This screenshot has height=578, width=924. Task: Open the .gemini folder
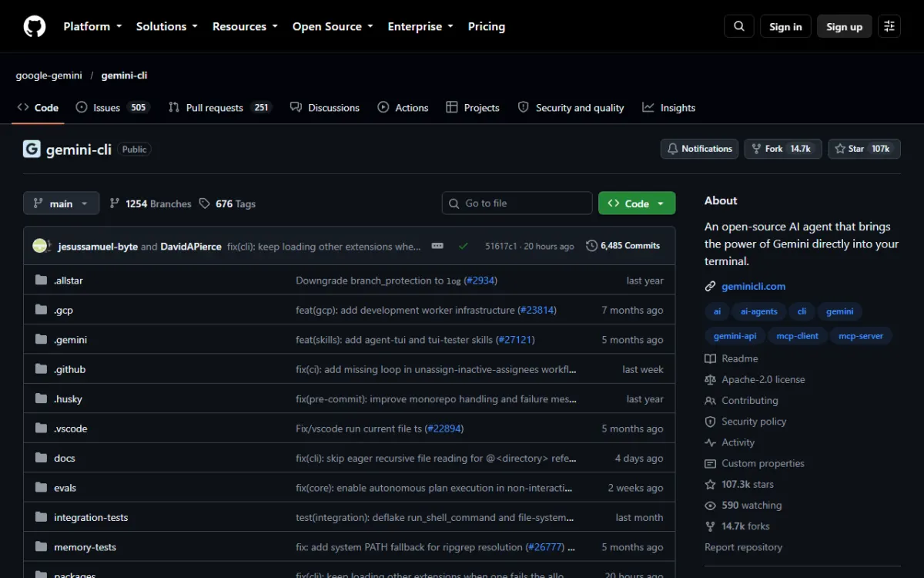pyautogui.click(x=70, y=340)
